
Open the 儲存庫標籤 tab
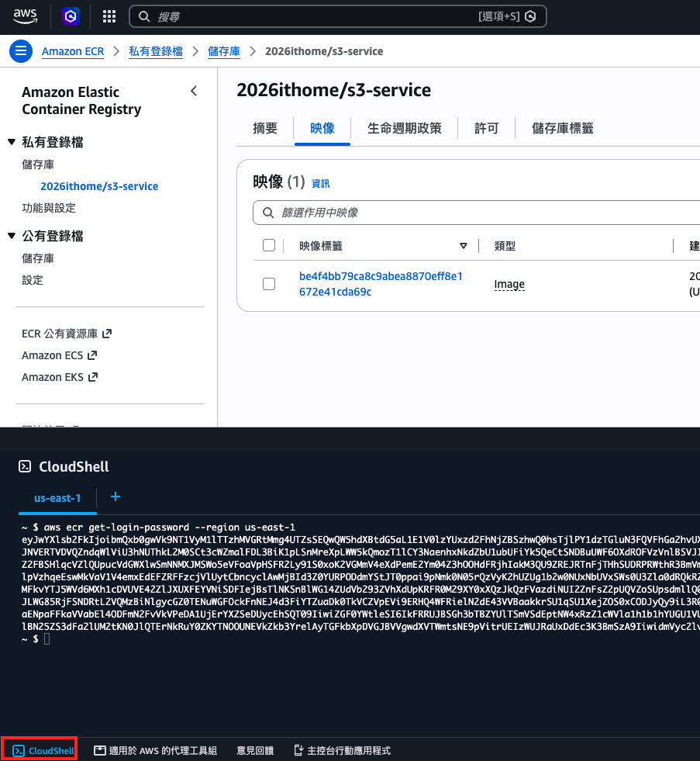point(562,128)
